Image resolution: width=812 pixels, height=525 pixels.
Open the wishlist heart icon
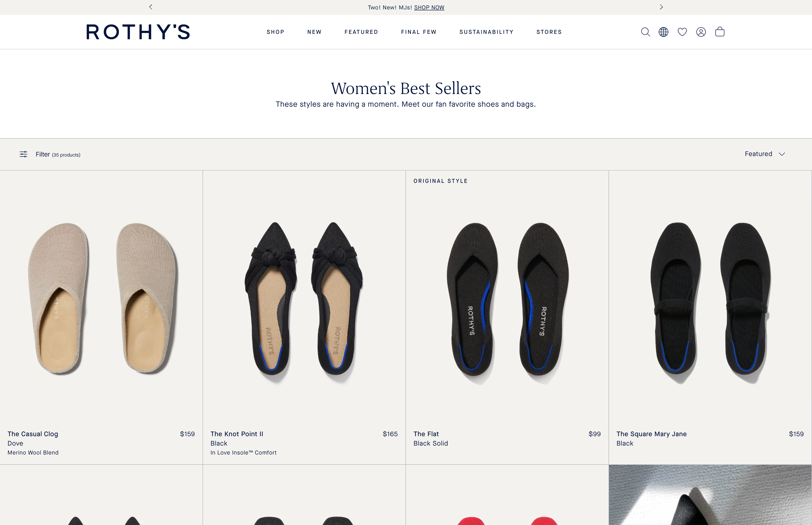(x=682, y=32)
